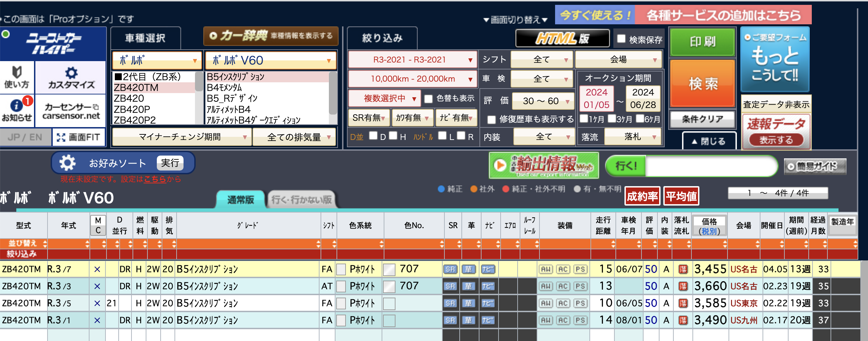The height and width of the screenshot is (341, 868).
Task: Click the red 落 icon in US東京 row
Action: (683, 303)
